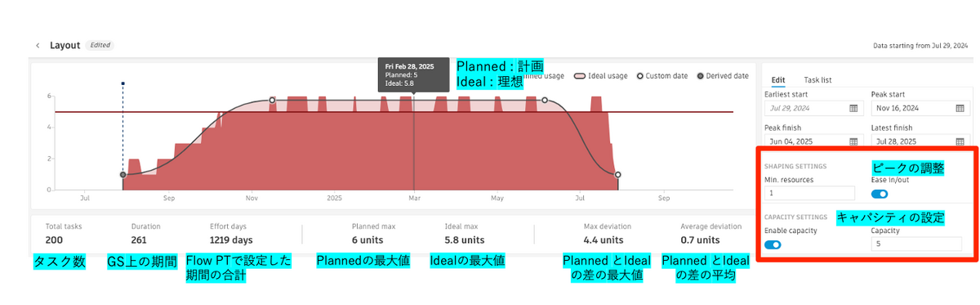Select the custom date point near November
980x305 pixels.
coord(272,100)
